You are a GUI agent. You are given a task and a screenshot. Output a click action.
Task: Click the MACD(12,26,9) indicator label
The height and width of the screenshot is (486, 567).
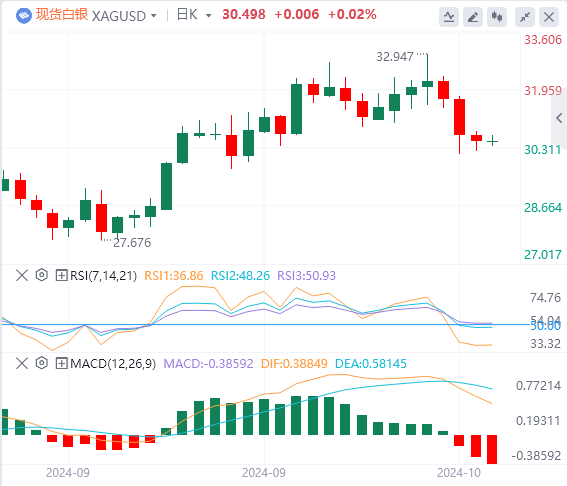click(113, 363)
